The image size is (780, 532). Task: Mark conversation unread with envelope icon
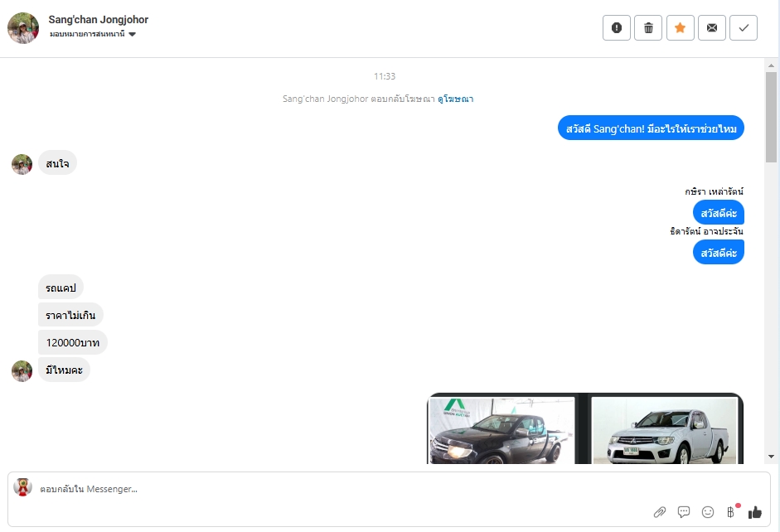tap(712, 28)
